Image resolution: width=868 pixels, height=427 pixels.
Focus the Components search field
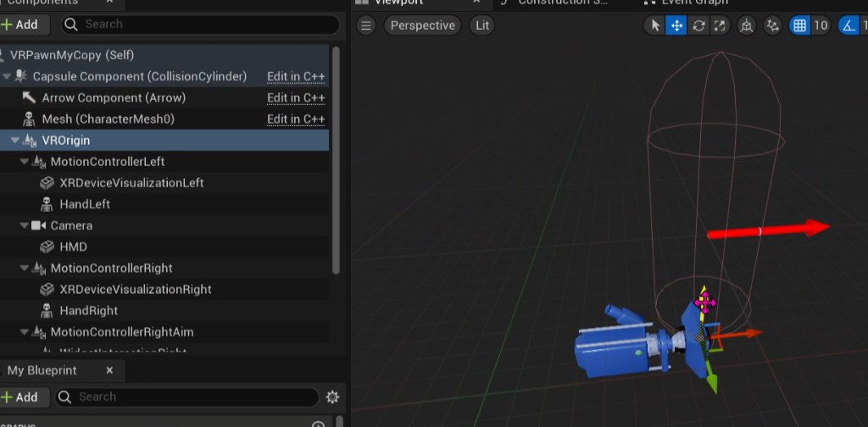200,25
